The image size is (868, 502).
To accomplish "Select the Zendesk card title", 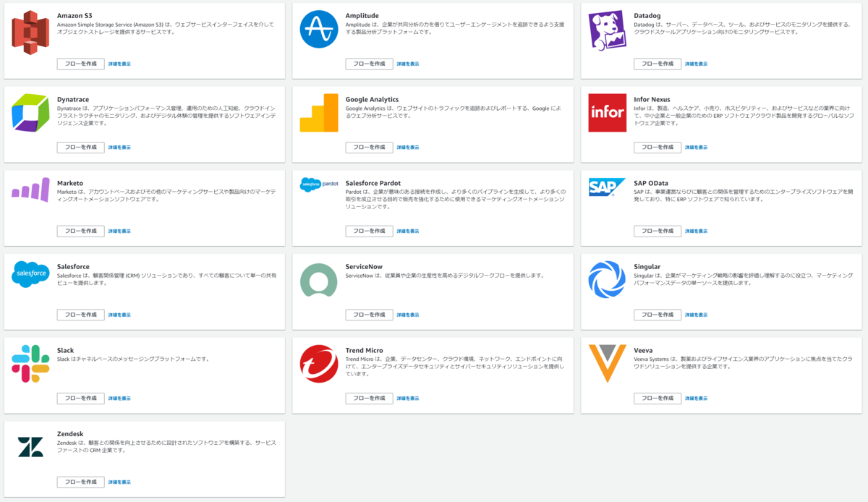I will (70, 434).
